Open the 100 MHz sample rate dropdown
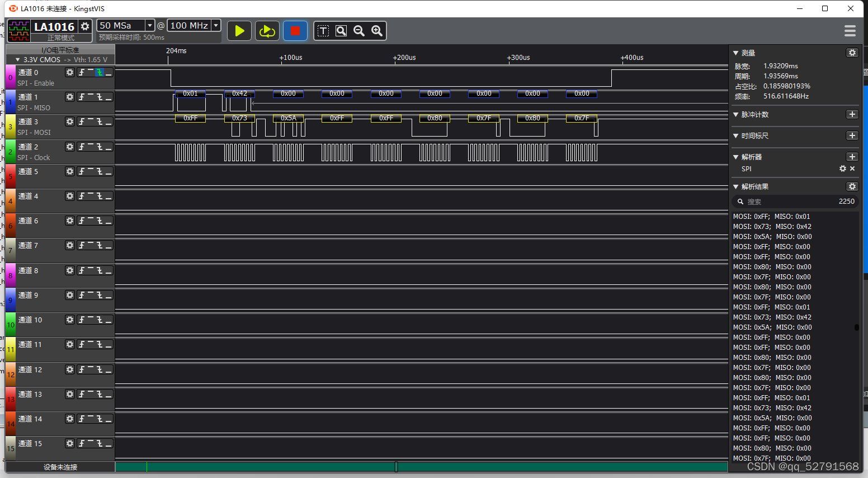This screenshot has height=478, width=868. click(x=216, y=25)
